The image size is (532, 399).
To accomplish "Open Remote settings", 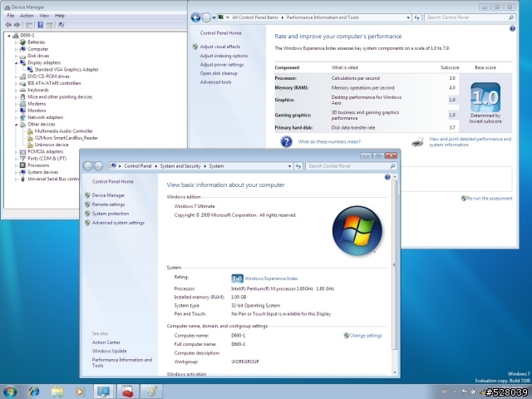I will (x=108, y=204).
